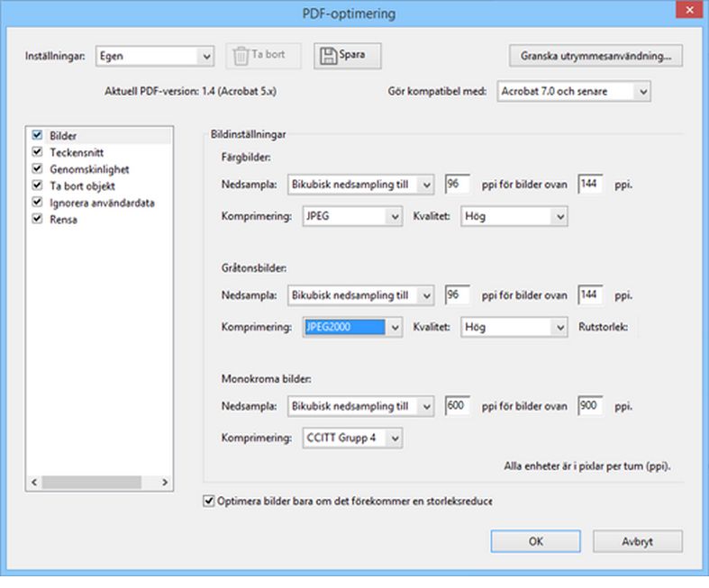Disable the Ta bort objekt checkbox
Image resolution: width=709 pixels, height=588 pixels.
coord(38,185)
